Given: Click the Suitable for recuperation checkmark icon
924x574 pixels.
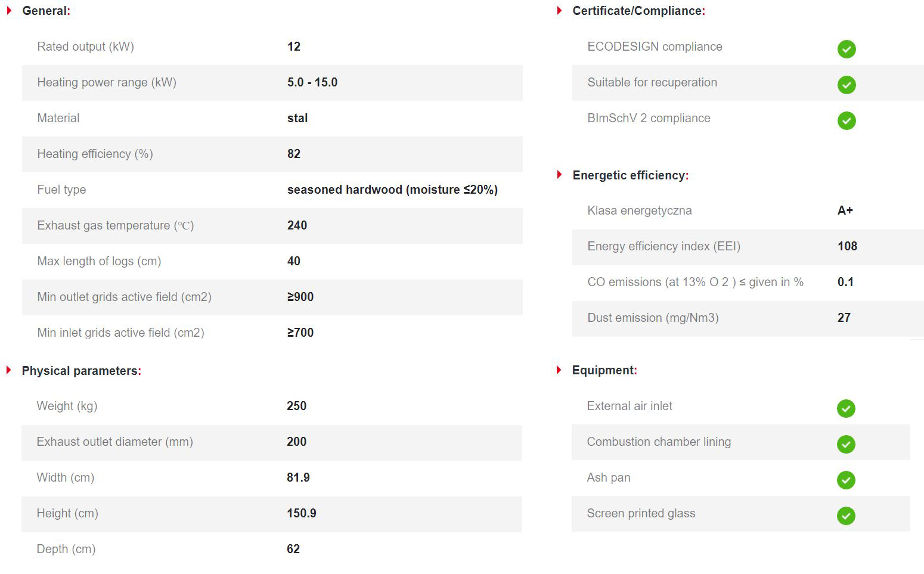Looking at the screenshot, I should 847,85.
